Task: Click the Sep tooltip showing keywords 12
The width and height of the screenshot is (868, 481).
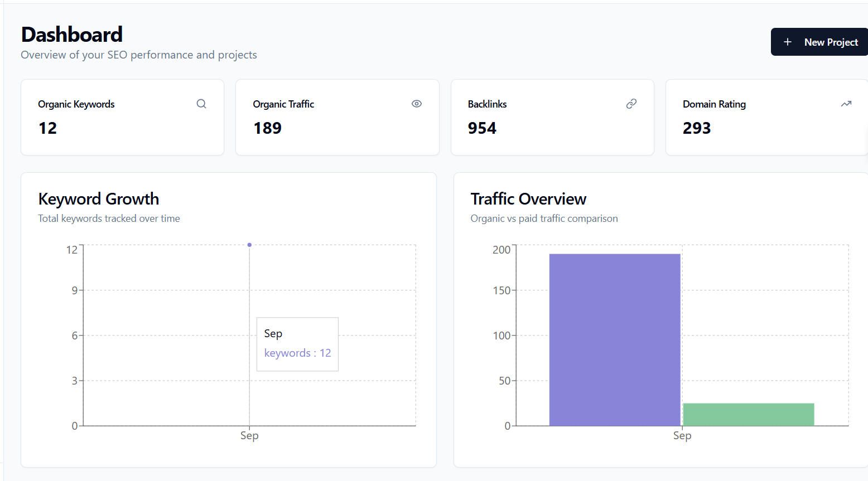Action: point(297,344)
